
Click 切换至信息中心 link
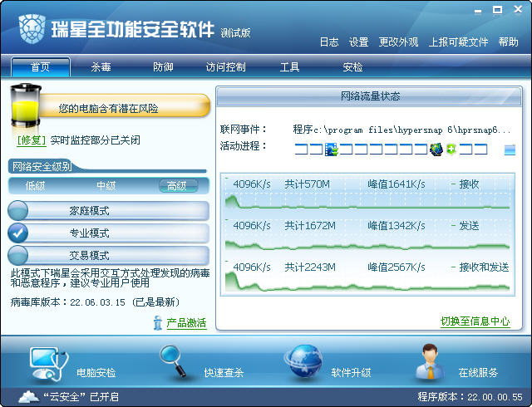coord(475,321)
